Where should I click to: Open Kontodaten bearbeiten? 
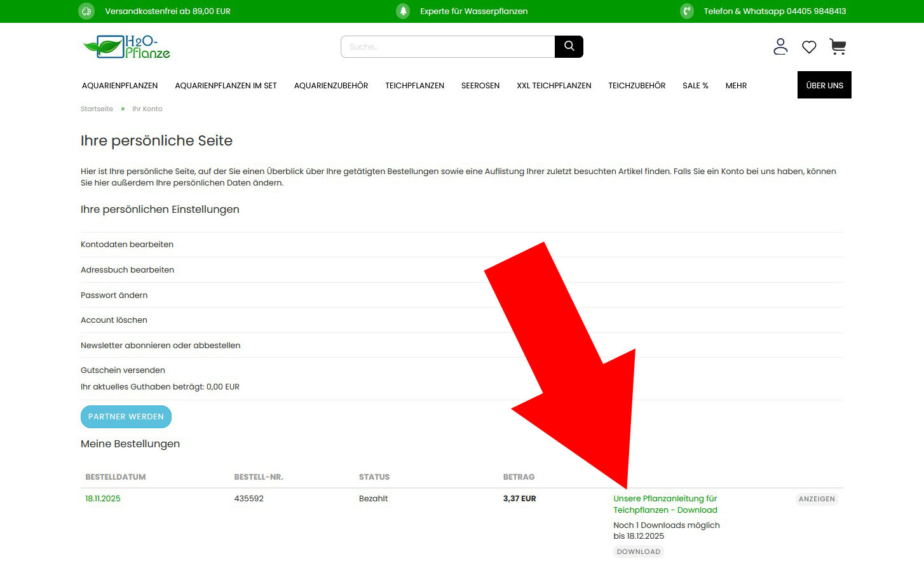click(x=127, y=245)
